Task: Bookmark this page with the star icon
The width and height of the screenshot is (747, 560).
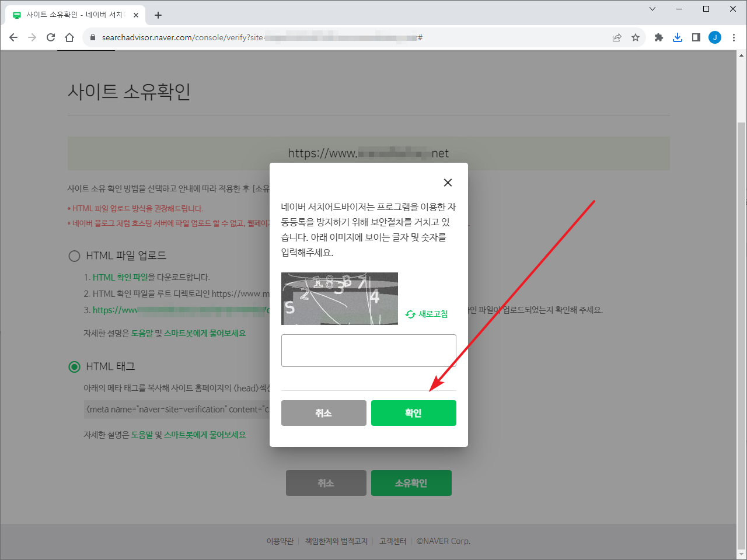Action: pos(636,37)
